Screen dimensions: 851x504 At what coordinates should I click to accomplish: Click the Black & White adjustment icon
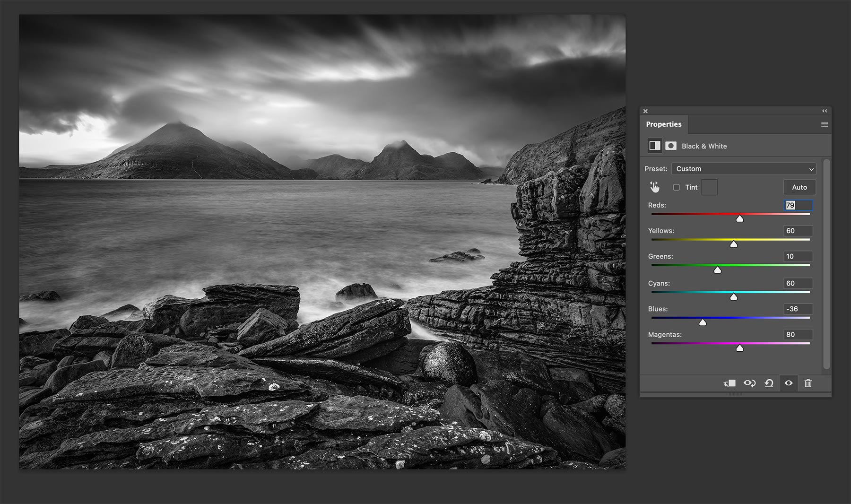click(655, 146)
